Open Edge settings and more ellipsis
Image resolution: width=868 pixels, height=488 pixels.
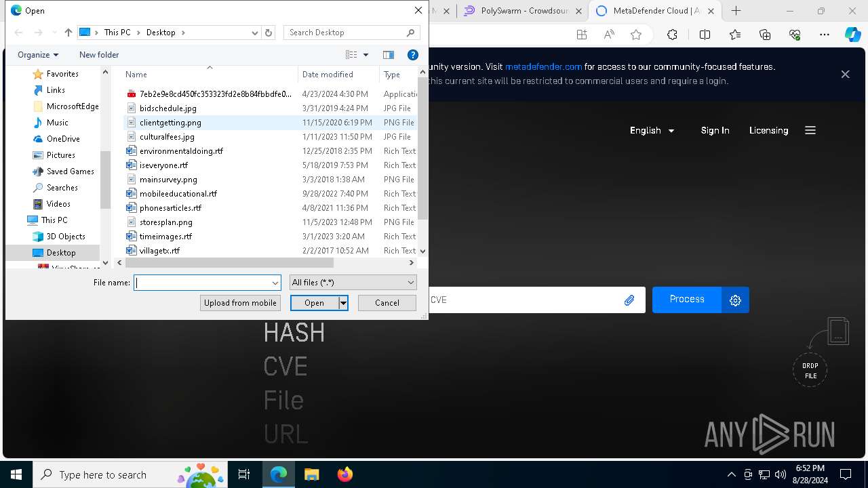(825, 35)
